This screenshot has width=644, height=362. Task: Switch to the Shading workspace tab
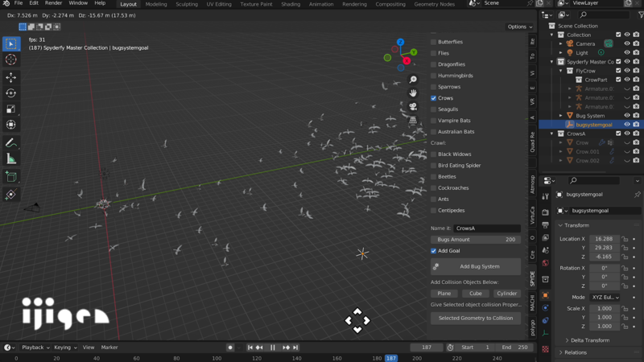[x=291, y=4]
